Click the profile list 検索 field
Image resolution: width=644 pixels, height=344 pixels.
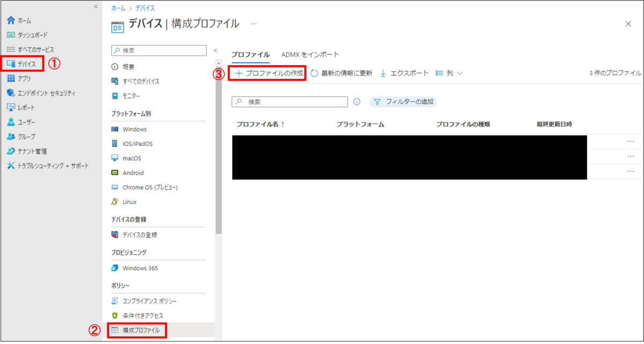click(x=290, y=101)
